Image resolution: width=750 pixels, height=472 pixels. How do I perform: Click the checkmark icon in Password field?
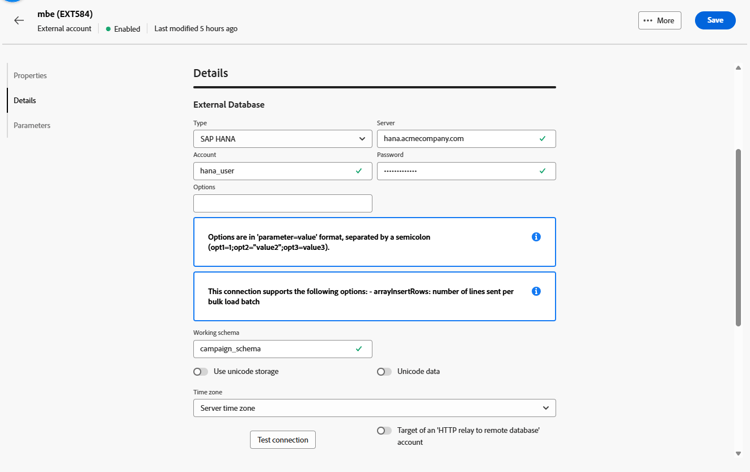(x=543, y=171)
